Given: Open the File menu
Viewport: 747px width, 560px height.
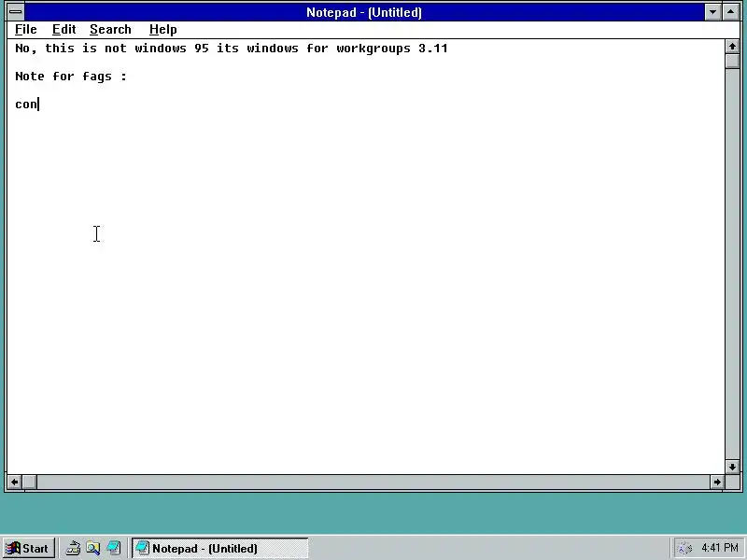Looking at the screenshot, I should tap(26, 30).
